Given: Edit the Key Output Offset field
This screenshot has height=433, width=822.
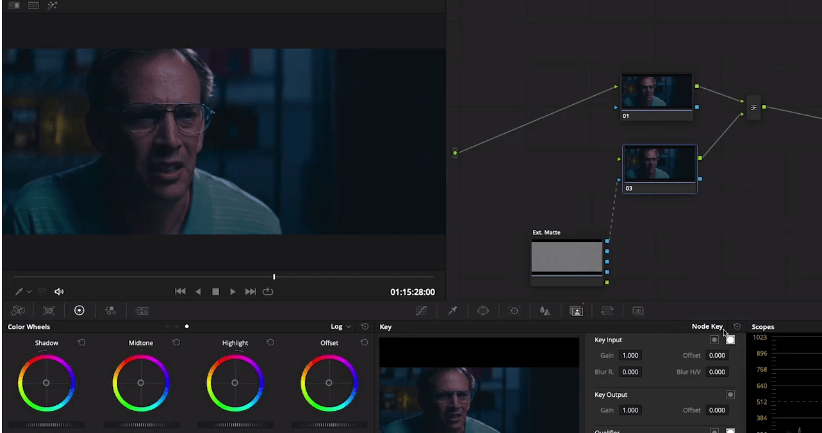Looking at the screenshot, I should coord(717,410).
